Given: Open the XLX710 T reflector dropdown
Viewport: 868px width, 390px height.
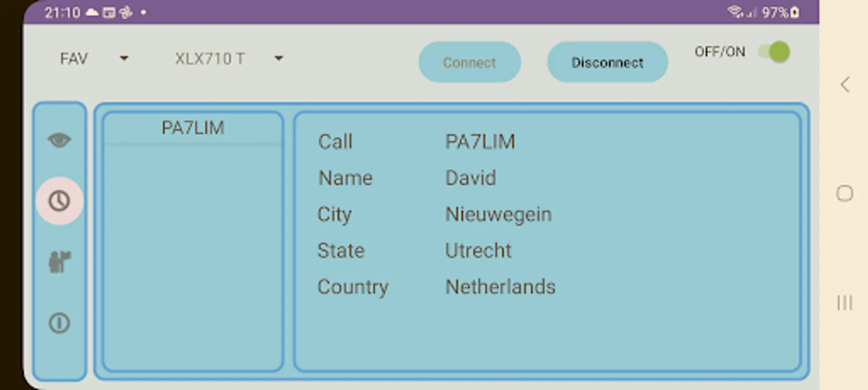Looking at the screenshot, I should point(225,58).
